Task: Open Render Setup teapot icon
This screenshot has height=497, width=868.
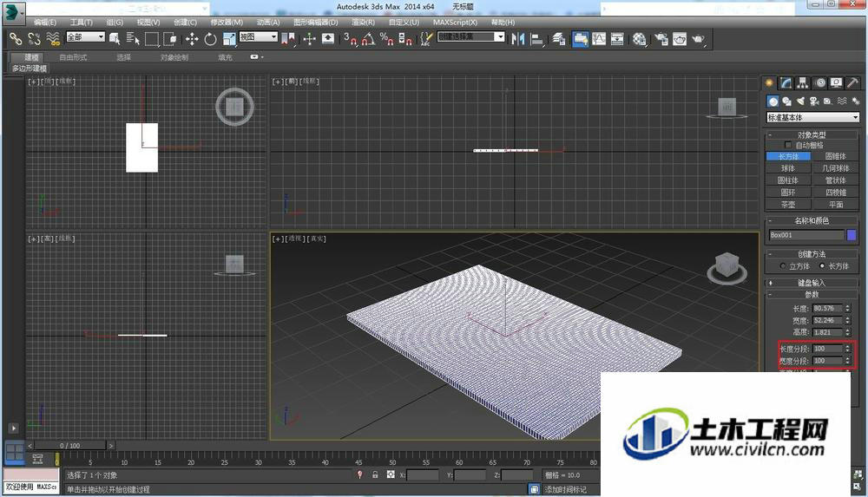Action: (661, 39)
